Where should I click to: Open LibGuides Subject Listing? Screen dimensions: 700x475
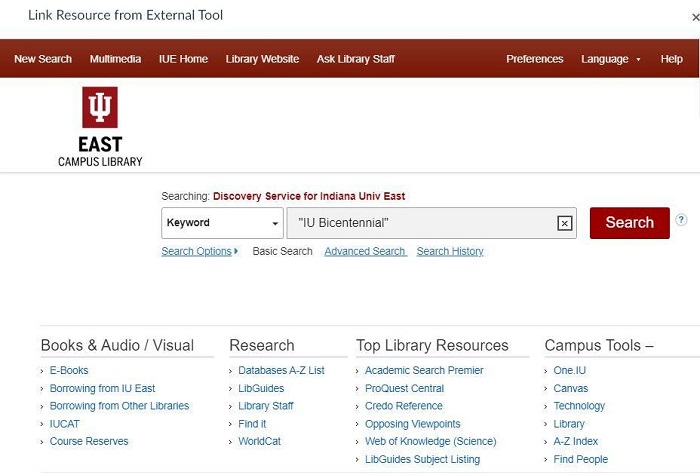tap(422, 459)
